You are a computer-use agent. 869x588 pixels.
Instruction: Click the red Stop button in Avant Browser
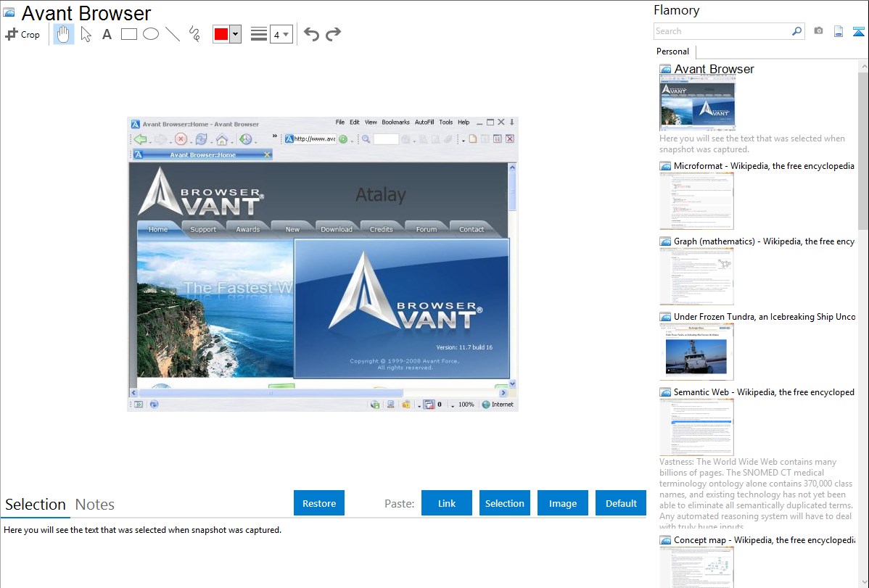[181, 139]
